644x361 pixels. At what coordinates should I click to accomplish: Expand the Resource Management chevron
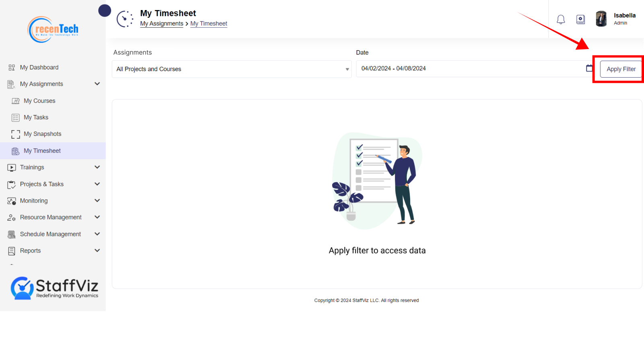point(97,217)
